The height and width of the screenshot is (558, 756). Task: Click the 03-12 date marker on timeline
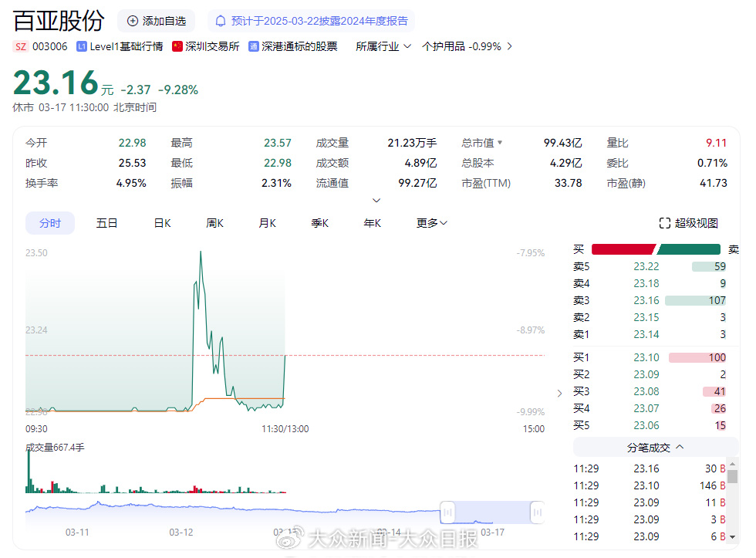pos(181,532)
